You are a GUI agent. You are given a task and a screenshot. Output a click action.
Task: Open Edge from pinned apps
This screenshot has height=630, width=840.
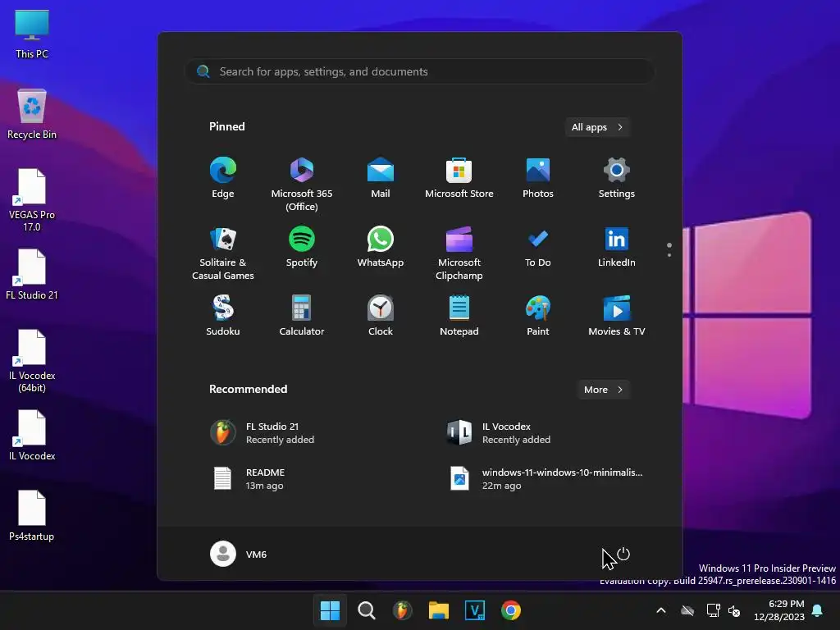223,178
